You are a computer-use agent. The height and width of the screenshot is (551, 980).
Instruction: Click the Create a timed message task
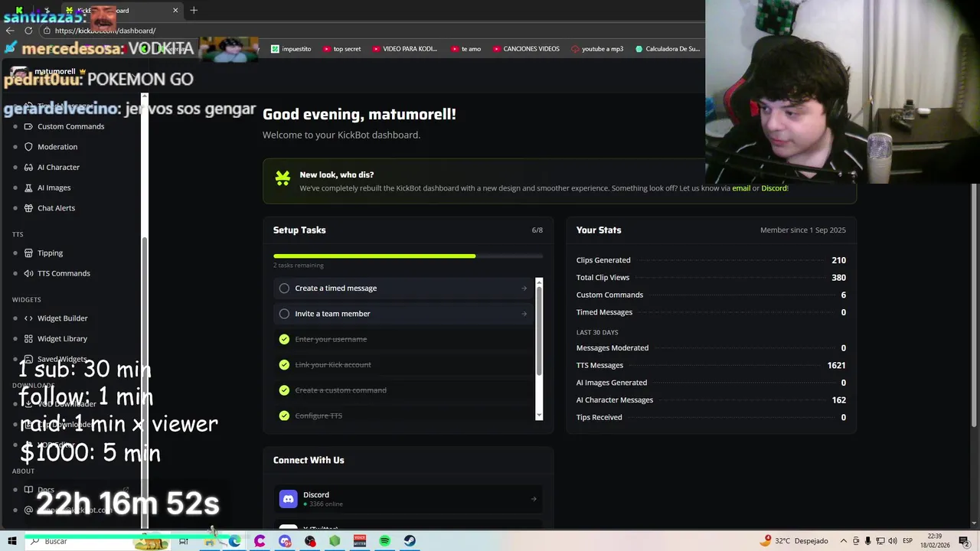[403, 289]
